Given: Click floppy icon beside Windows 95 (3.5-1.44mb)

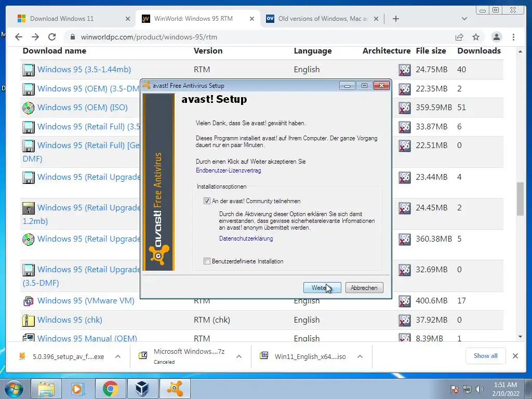Looking at the screenshot, I should [29, 70].
